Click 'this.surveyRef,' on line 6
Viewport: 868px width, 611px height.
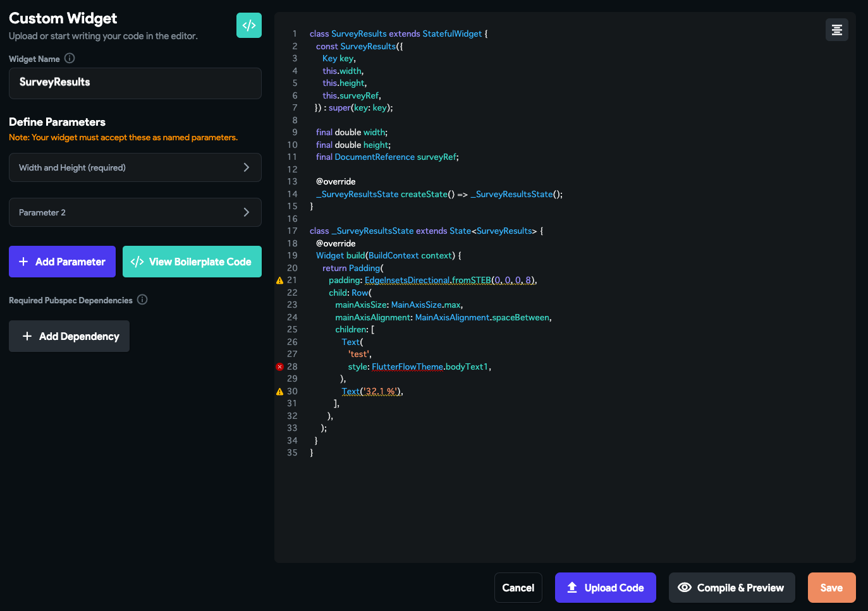click(x=351, y=96)
